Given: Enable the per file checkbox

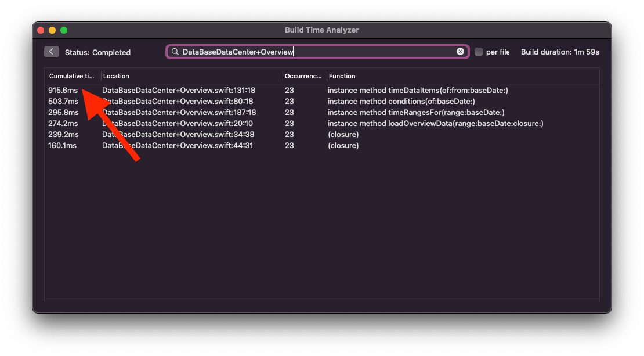Looking at the screenshot, I should click(x=479, y=52).
